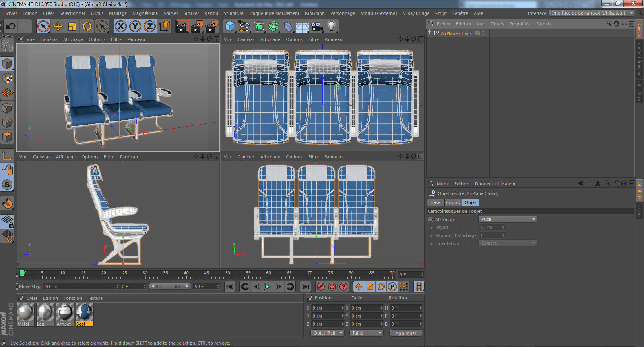Add a camera object from toolbar
The height and width of the screenshot is (347, 644).
click(317, 27)
